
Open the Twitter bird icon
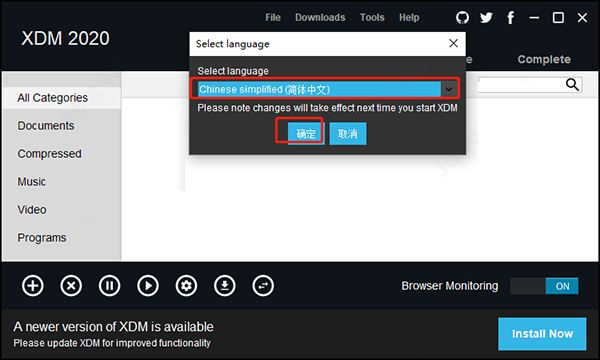486,18
